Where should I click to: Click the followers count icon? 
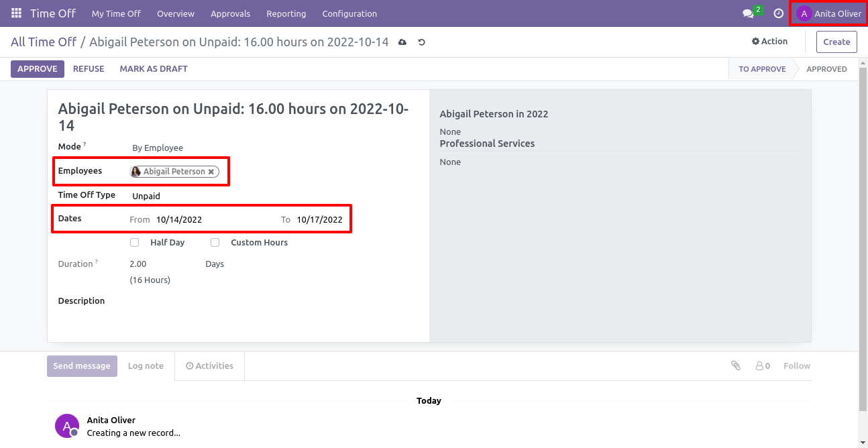coord(763,366)
